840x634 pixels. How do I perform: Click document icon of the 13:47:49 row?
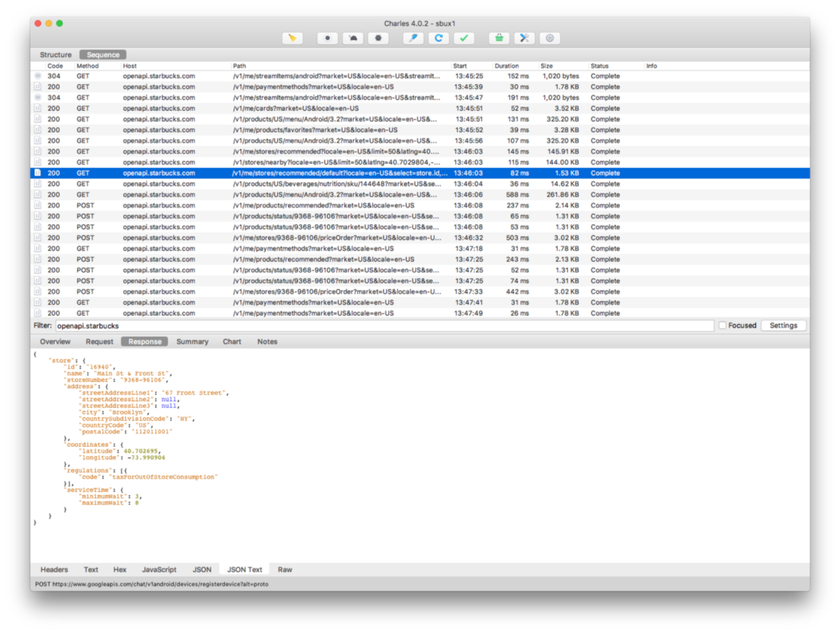point(38,313)
